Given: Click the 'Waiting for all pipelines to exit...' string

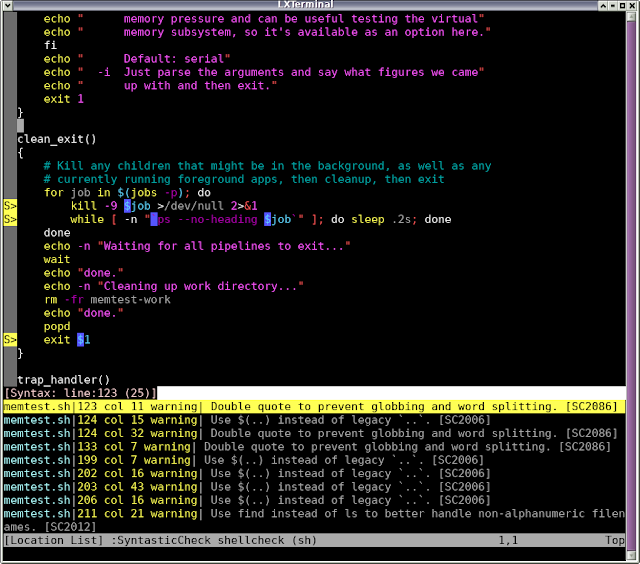Looking at the screenshot, I should coord(224,246).
